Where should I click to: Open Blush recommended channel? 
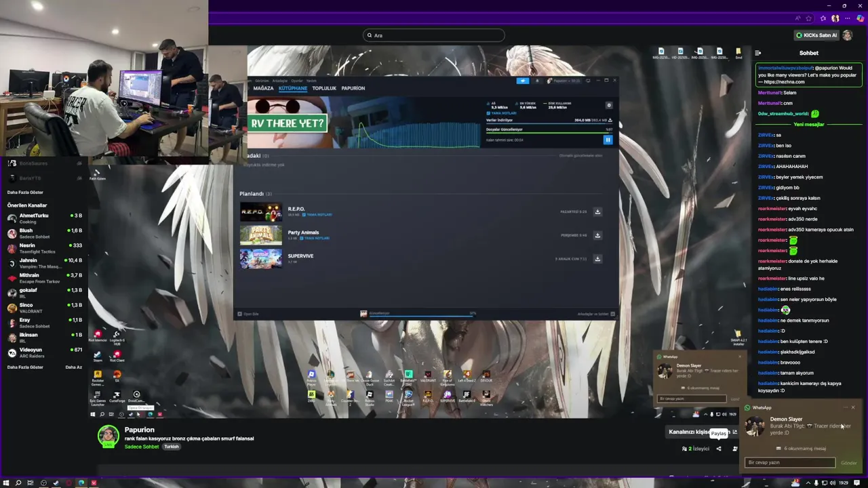pyautogui.click(x=43, y=233)
